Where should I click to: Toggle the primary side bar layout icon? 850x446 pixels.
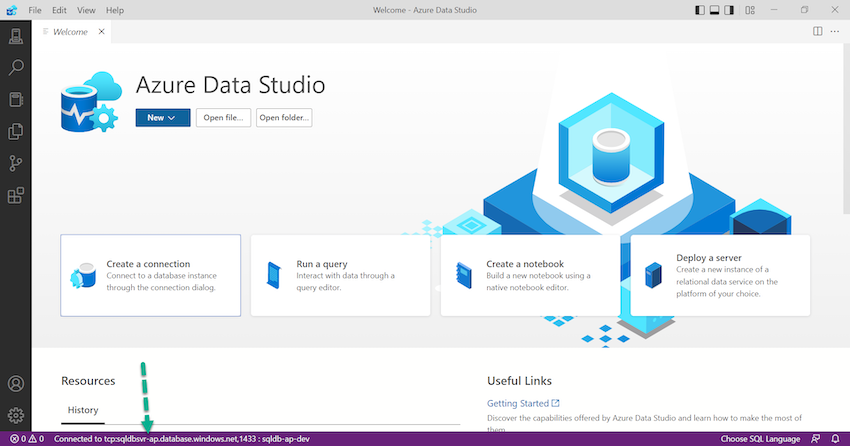tap(700, 10)
